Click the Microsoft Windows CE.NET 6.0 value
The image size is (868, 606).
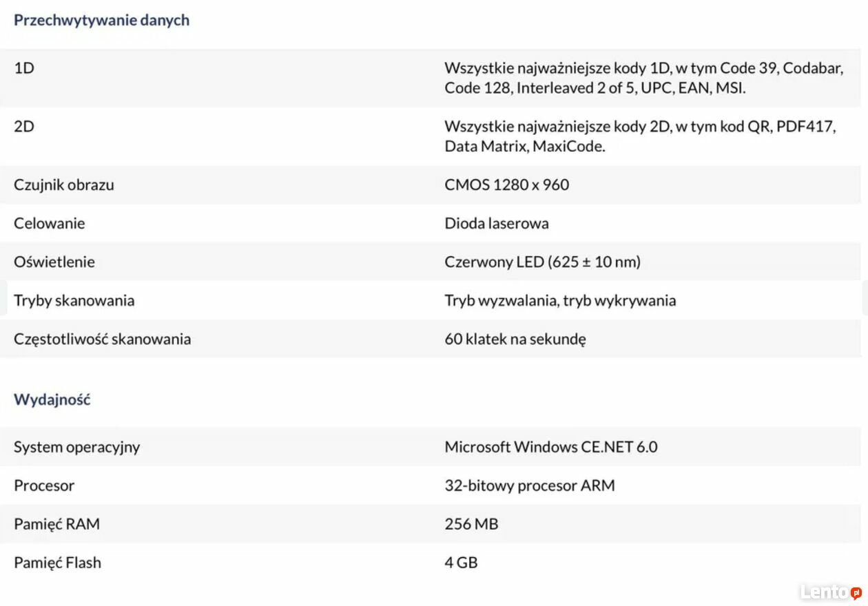551,447
